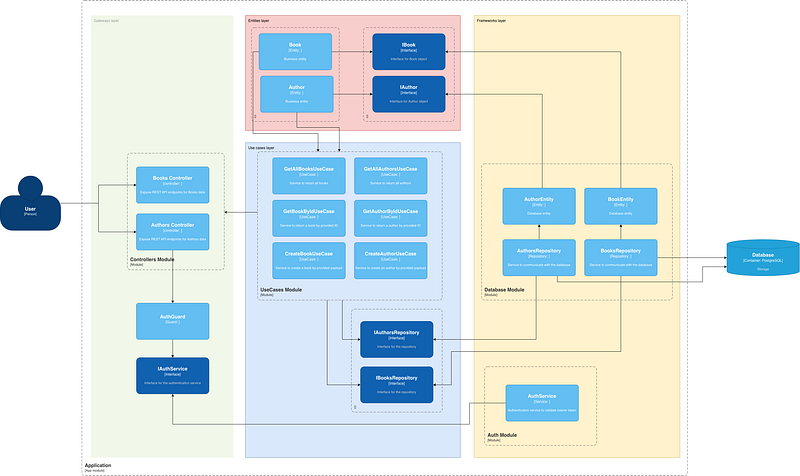Select the AuthGuard block

[x=172, y=321]
